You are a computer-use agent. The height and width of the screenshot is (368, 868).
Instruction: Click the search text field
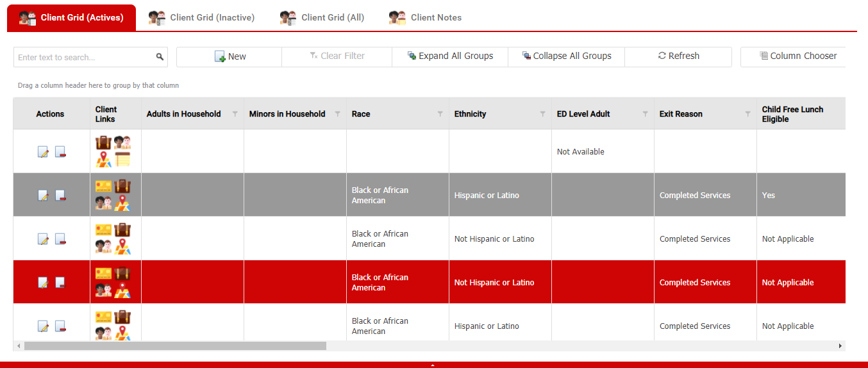(83, 57)
